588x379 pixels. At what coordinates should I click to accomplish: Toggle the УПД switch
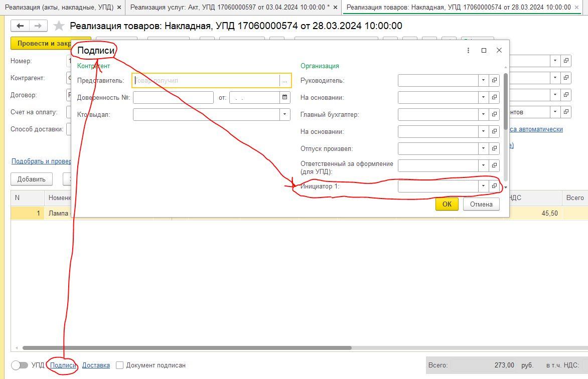(x=20, y=365)
